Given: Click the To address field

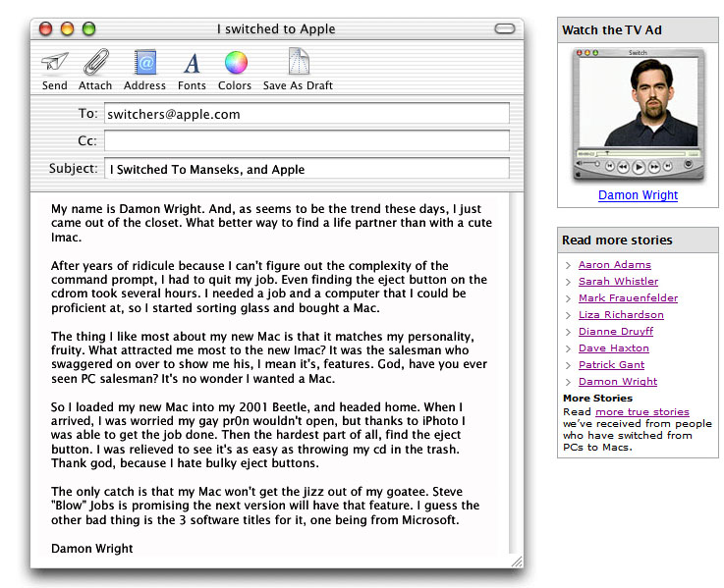Looking at the screenshot, I should (307, 114).
